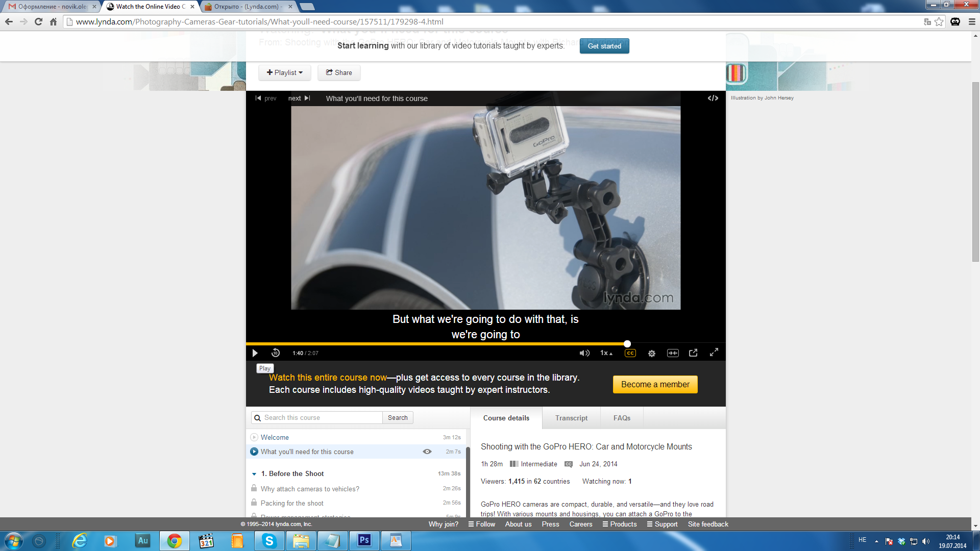This screenshot has width=980, height=551.
Task: Show hidden tray icons arrow
Action: tap(876, 541)
